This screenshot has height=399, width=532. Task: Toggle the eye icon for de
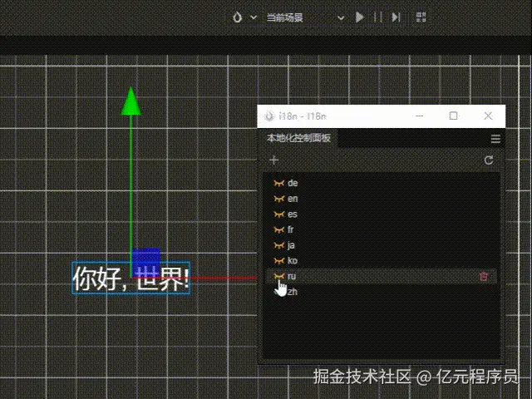point(278,183)
